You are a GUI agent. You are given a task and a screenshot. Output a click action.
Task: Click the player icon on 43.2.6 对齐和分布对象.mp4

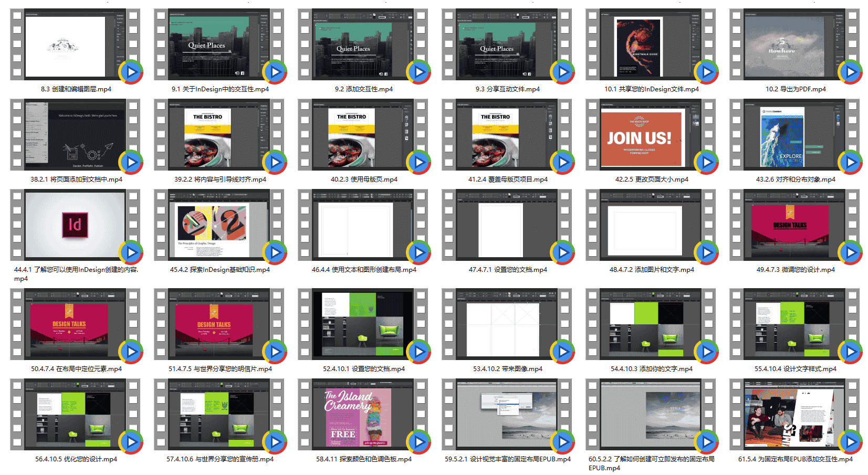click(851, 162)
